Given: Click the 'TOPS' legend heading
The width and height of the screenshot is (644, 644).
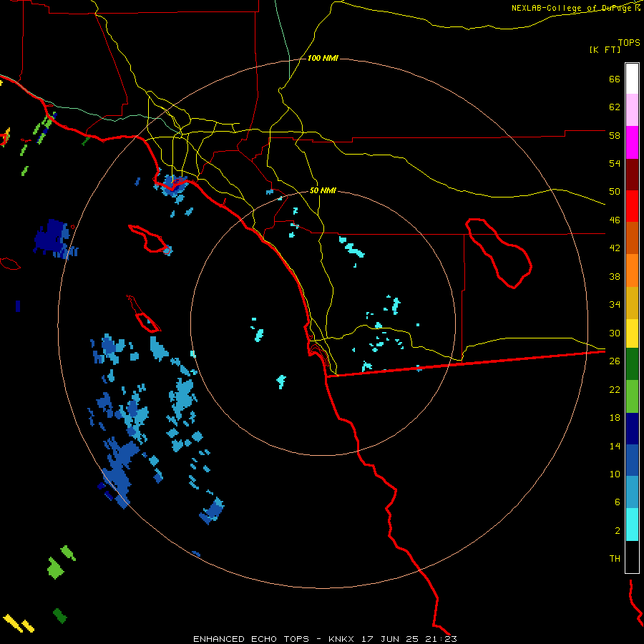Looking at the screenshot, I should click(x=629, y=43).
